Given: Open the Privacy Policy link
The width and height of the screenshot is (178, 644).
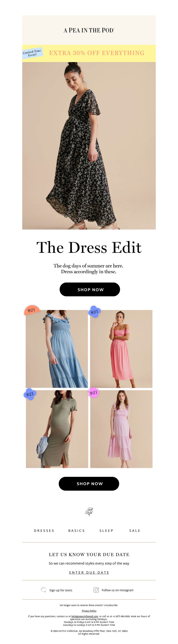Looking at the screenshot, I should 89,611.
